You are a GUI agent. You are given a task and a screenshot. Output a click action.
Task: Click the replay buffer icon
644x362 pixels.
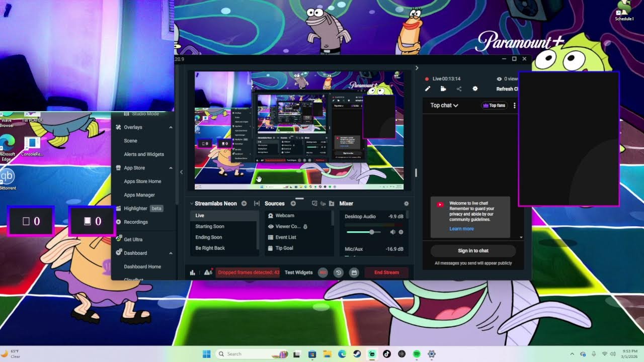[339, 273]
